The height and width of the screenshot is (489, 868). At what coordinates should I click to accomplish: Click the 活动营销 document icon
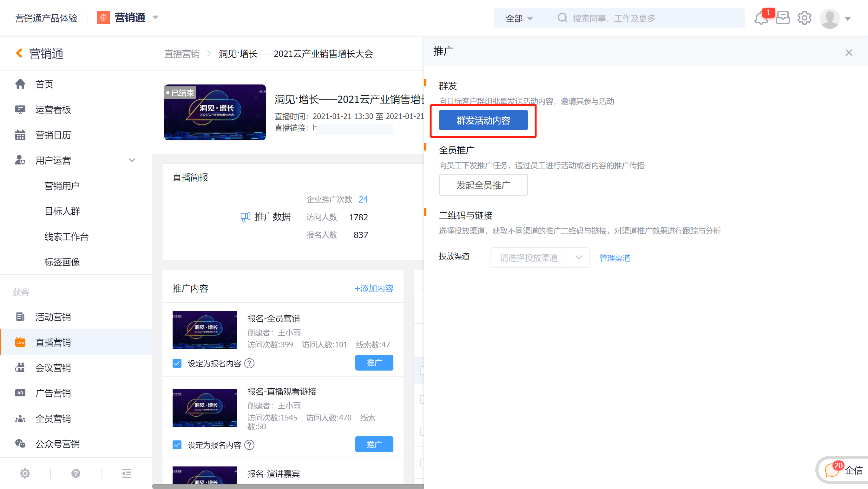tap(20, 317)
